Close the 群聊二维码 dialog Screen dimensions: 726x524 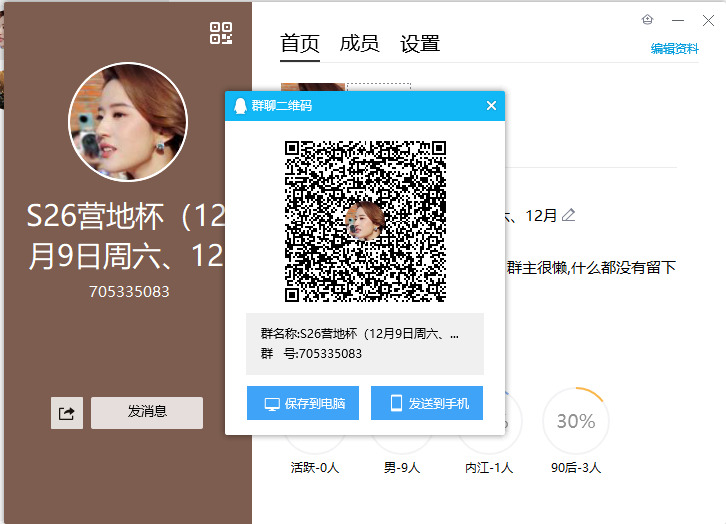coord(491,106)
